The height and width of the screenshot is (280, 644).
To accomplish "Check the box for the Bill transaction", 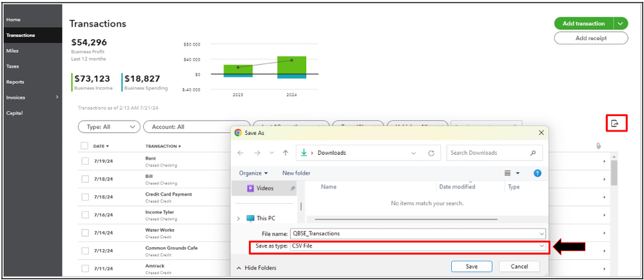I will pos(85,179).
